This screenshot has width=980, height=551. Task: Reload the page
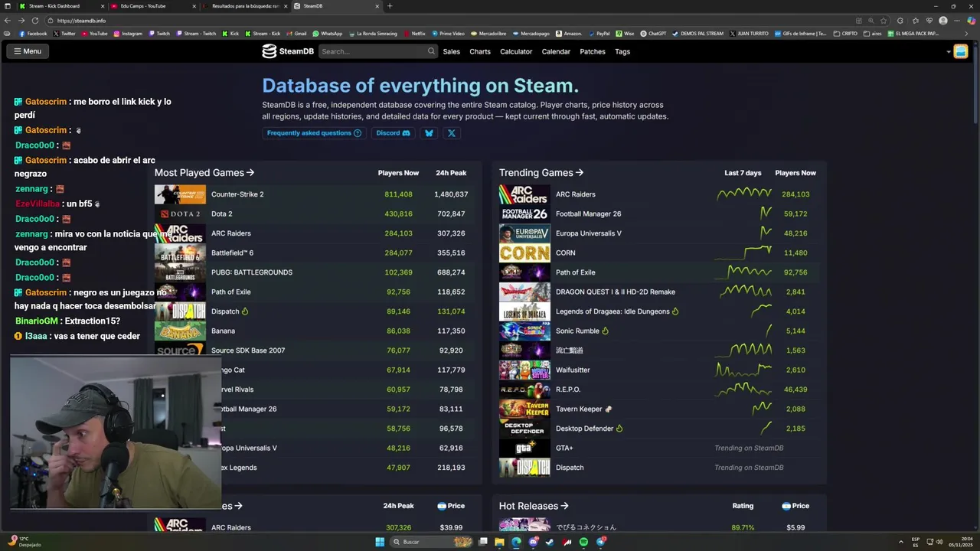point(34,21)
